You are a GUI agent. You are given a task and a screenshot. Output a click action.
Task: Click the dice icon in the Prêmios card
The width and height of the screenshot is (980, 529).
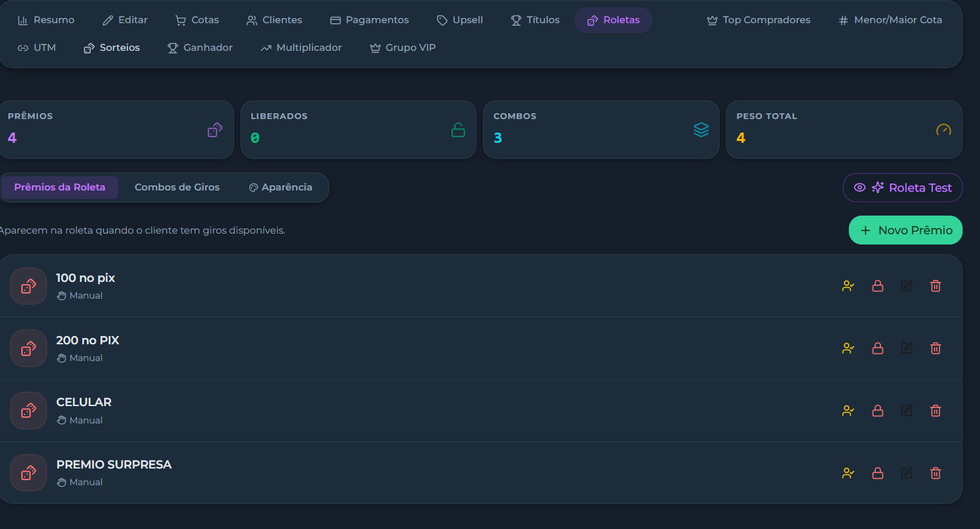point(215,130)
